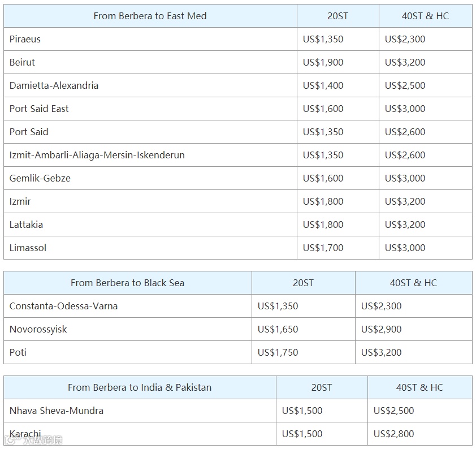Click the Limassol destination cell
The height and width of the screenshot is (449, 476).
150,248
